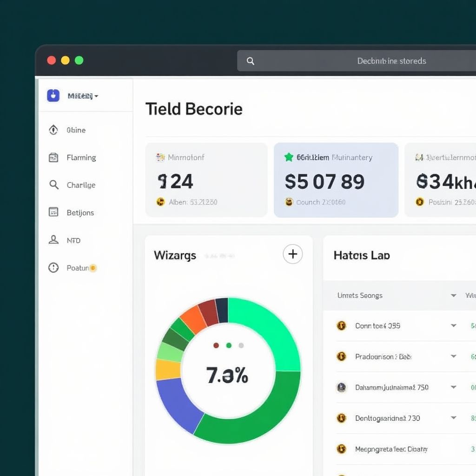Click the search magnifier in the top bar
This screenshot has height=476, width=476.
[x=251, y=61]
